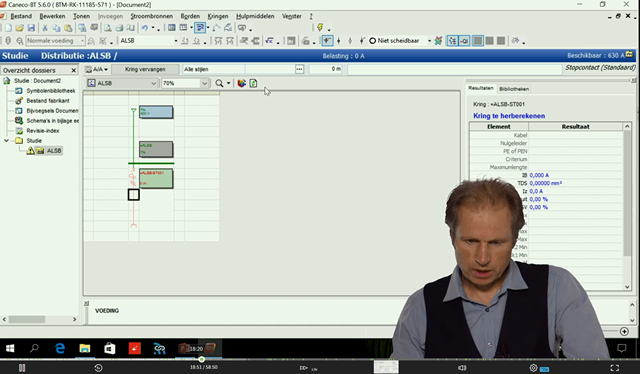
Task: Click the video progress bar handle
Action: coord(202,359)
